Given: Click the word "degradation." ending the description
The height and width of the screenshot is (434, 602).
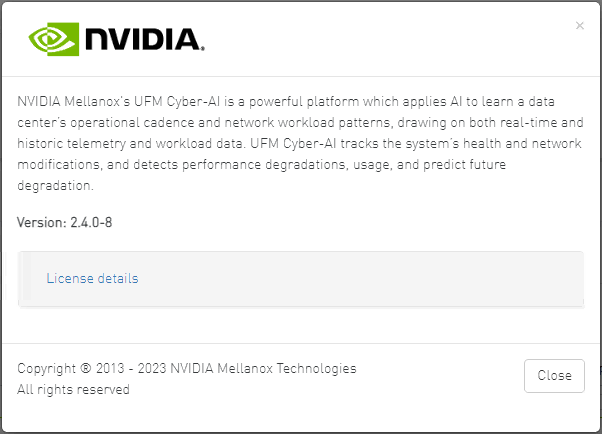Looking at the screenshot, I should (x=55, y=186).
